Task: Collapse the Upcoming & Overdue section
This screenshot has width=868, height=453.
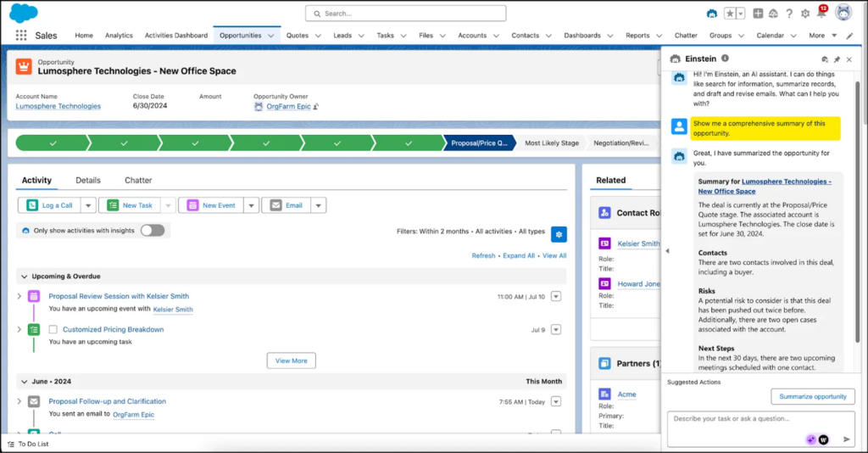Action: (24, 277)
